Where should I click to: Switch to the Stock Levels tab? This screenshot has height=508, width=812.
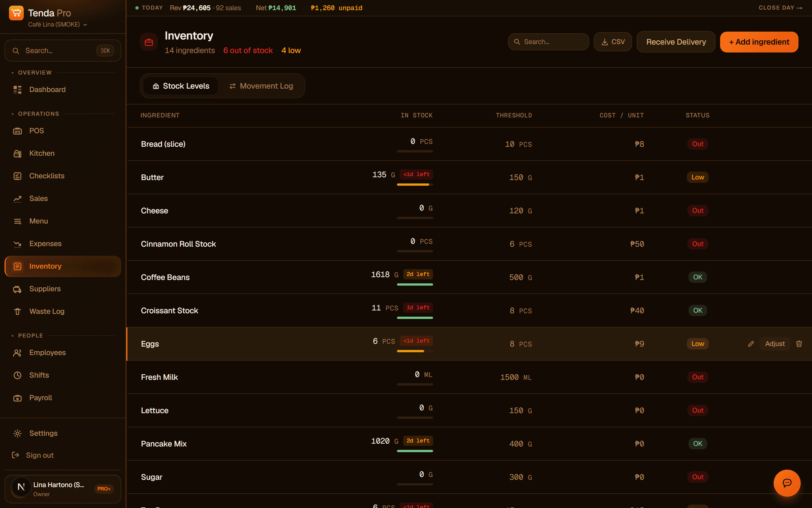point(181,86)
